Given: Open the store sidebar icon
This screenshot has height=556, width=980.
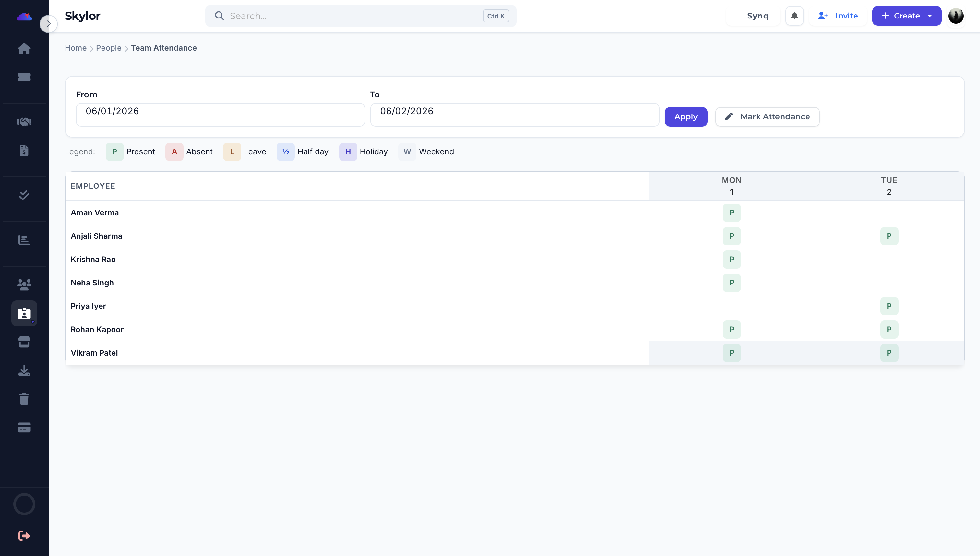Looking at the screenshot, I should click(x=24, y=342).
